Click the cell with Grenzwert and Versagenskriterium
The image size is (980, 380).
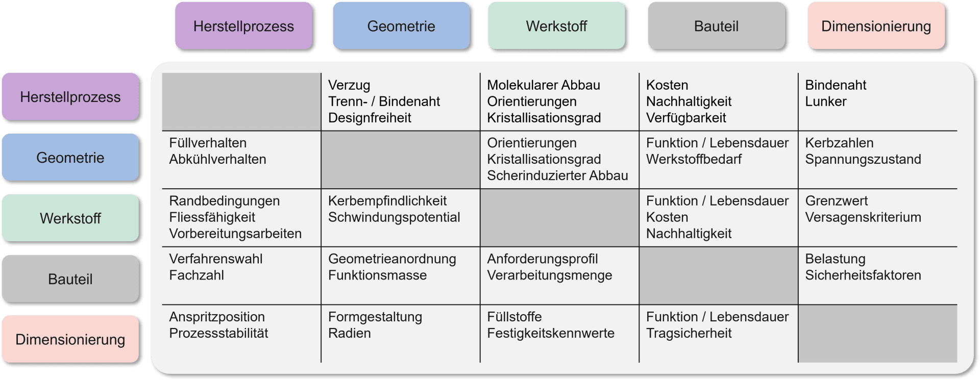pos(877,218)
